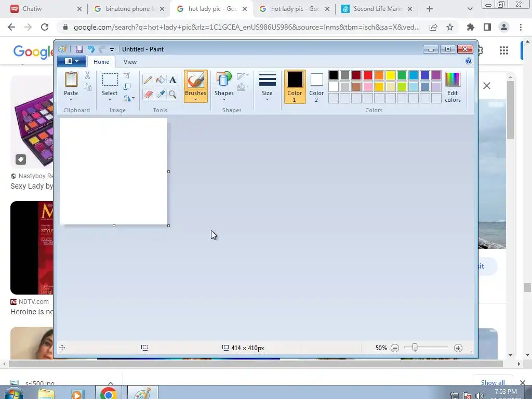This screenshot has width=532, height=399.
Task: Click the Chrome address bar URL
Action: [246, 27]
